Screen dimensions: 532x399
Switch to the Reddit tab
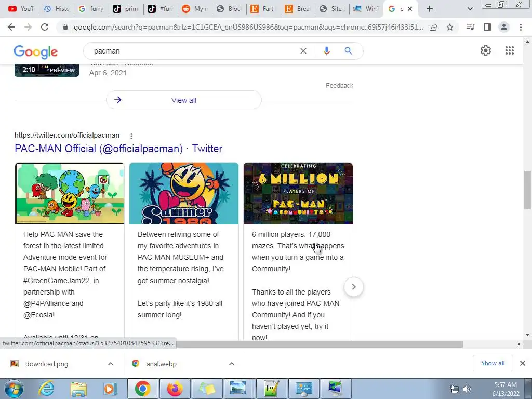(x=195, y=9)
